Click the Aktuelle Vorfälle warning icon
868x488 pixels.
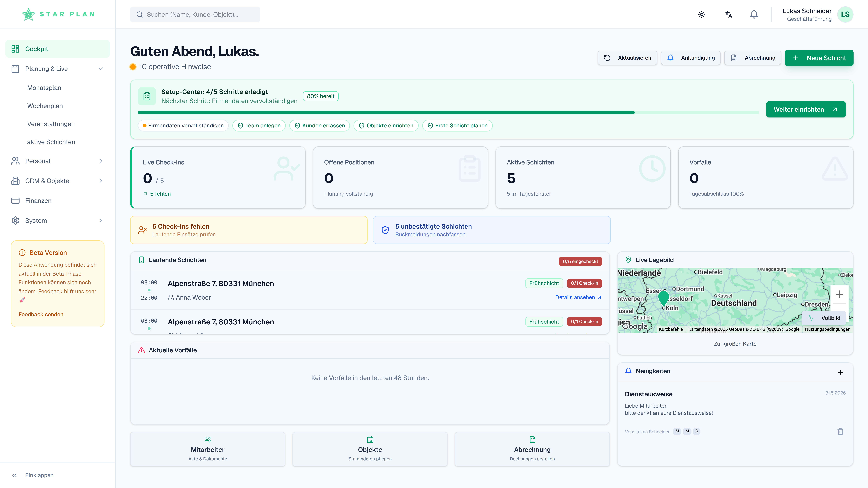[142, 350]
